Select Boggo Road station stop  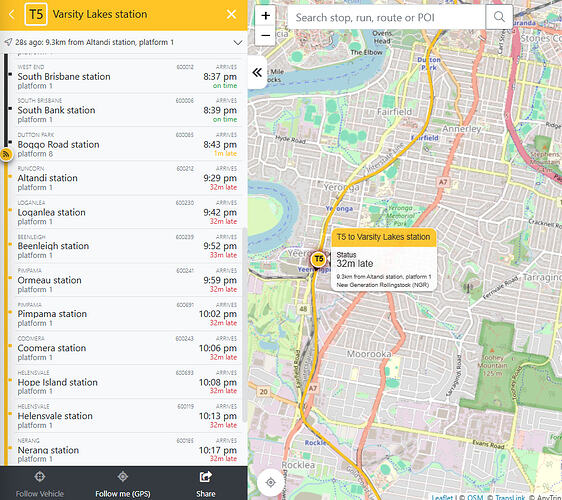point(128,144)
